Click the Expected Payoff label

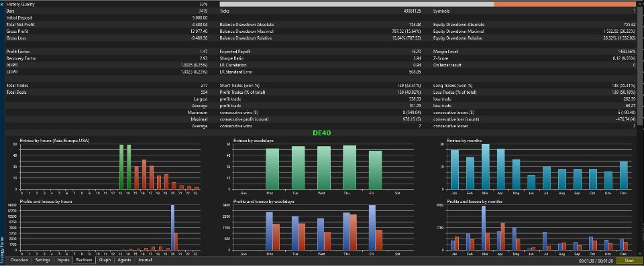pyautogui.click(x=235, y=52)
